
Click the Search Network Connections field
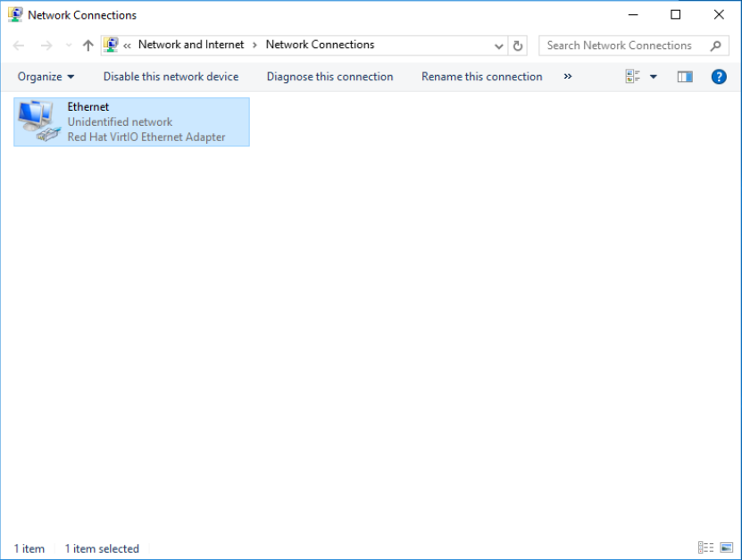(621, 46)
